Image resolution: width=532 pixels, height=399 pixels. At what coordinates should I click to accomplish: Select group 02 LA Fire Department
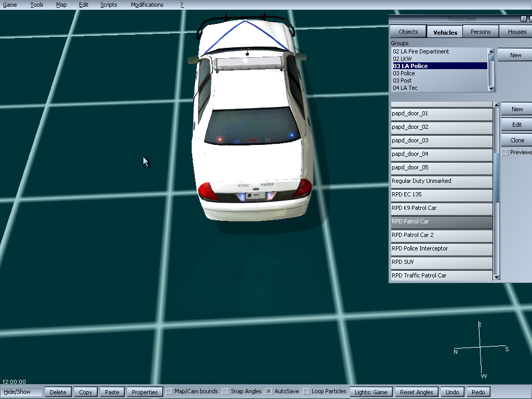[440, 51]
